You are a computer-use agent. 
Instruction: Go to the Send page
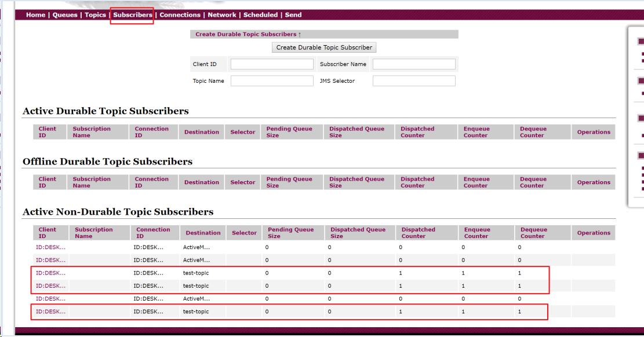tap(293, 15)
